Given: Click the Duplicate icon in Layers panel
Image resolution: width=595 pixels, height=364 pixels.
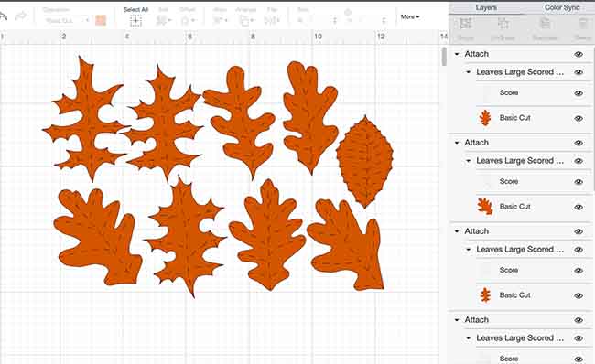Looking at the screenshot, I should pyautogui.click(x=545, y=24).
